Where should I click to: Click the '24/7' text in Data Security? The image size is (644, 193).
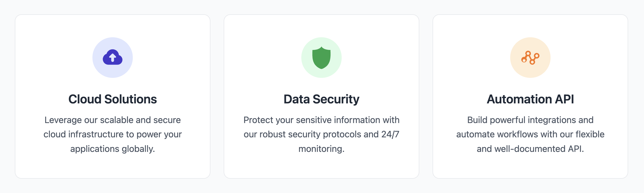(x=390, y=134)
